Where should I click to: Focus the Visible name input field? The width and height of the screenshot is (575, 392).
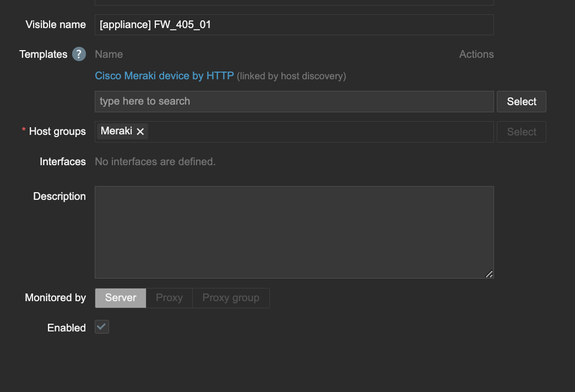pyautogui.click(x=294, y=25)
